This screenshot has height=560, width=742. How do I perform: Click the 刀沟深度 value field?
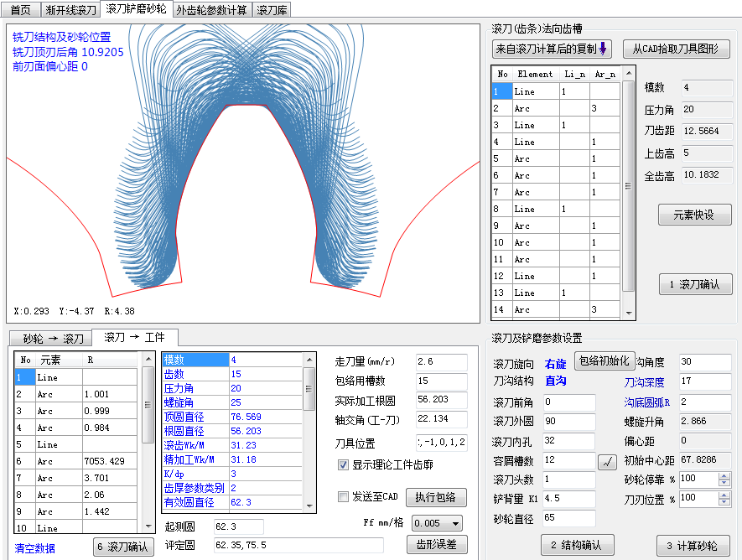(705, 381)
